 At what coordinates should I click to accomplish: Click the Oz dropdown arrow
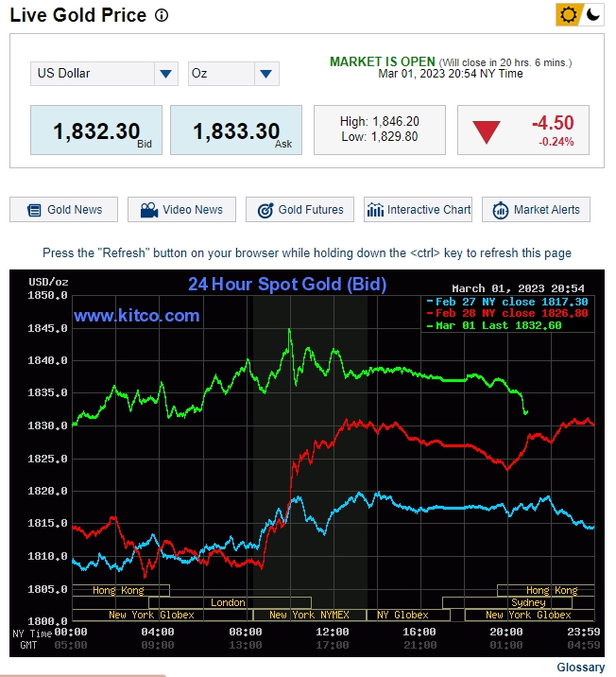[266, 74]
